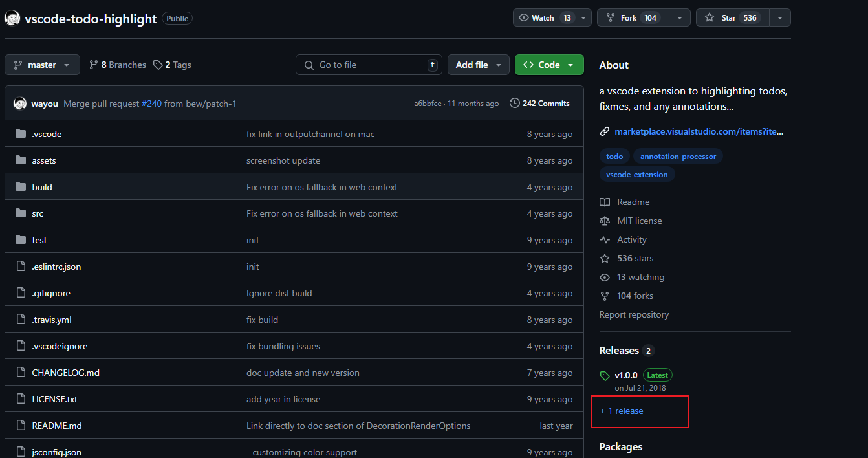Select the vscode-extension topic tag
The width and height of the screenshot is (868, 458).
(637, 174)
